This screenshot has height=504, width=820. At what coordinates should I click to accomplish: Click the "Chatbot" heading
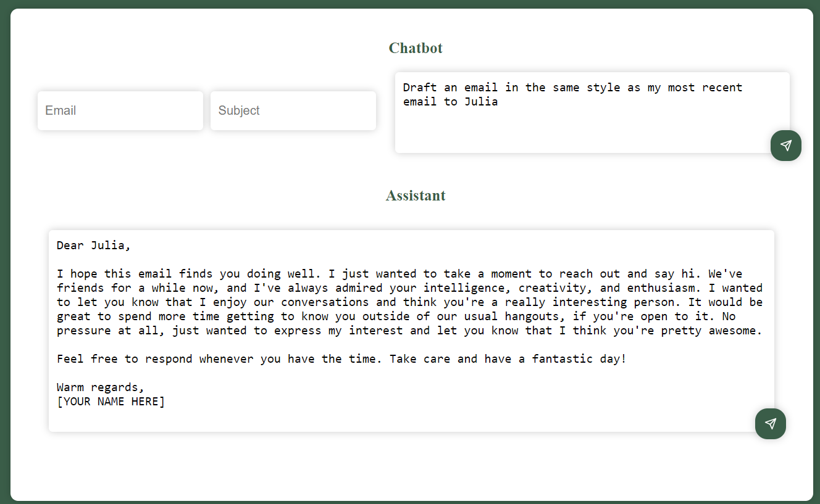pos(416,48)
